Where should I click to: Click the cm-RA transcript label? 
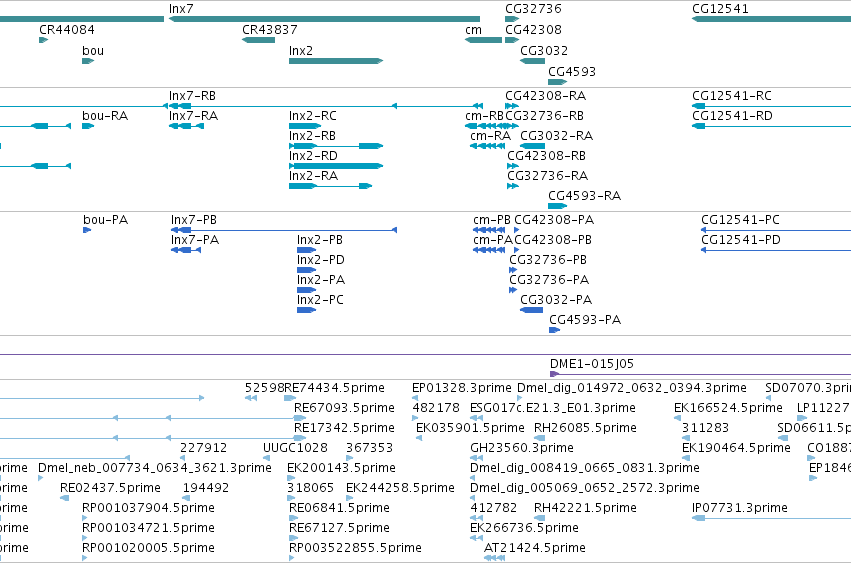490,136
